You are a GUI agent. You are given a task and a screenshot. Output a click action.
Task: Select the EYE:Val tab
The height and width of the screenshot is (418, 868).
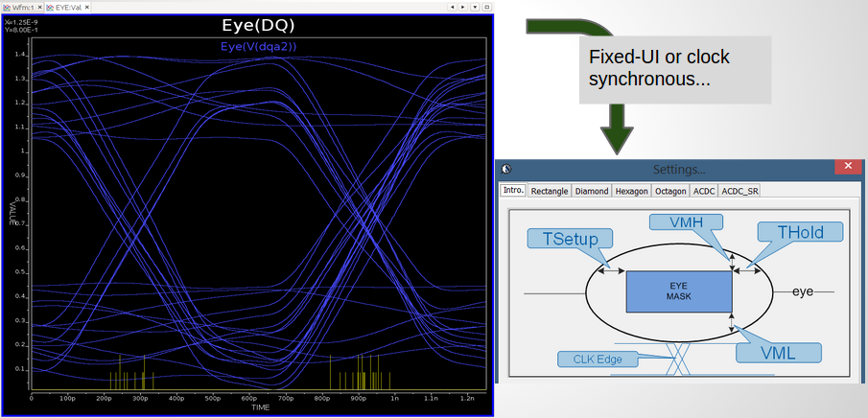click(65, 7)
